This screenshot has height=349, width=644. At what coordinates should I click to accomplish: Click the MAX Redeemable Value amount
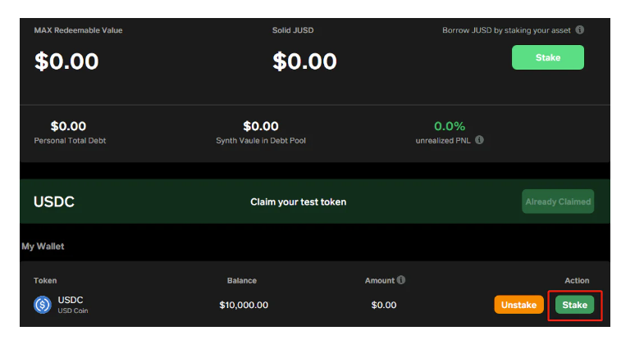coord(66,61)
